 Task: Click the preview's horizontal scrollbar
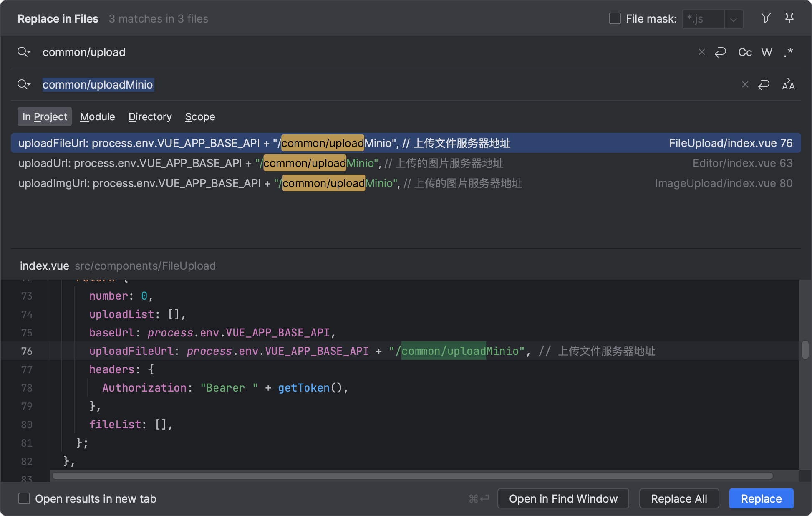(412, 476)
